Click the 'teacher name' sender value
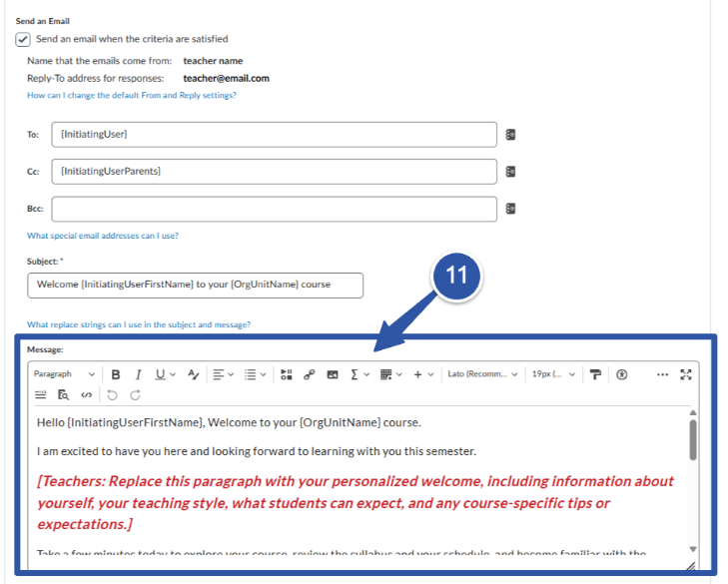Viewport: 728px width, 584px height. (x=213, y=61)
